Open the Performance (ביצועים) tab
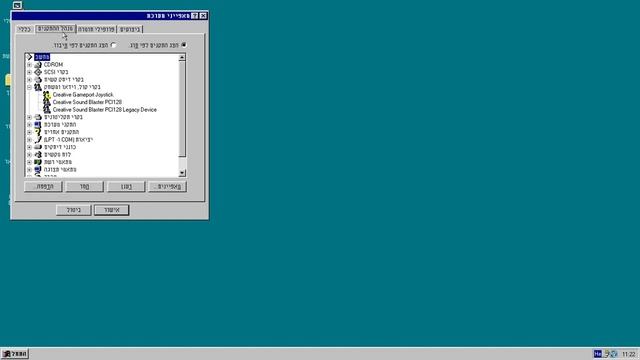 click(x=130, y=29)
